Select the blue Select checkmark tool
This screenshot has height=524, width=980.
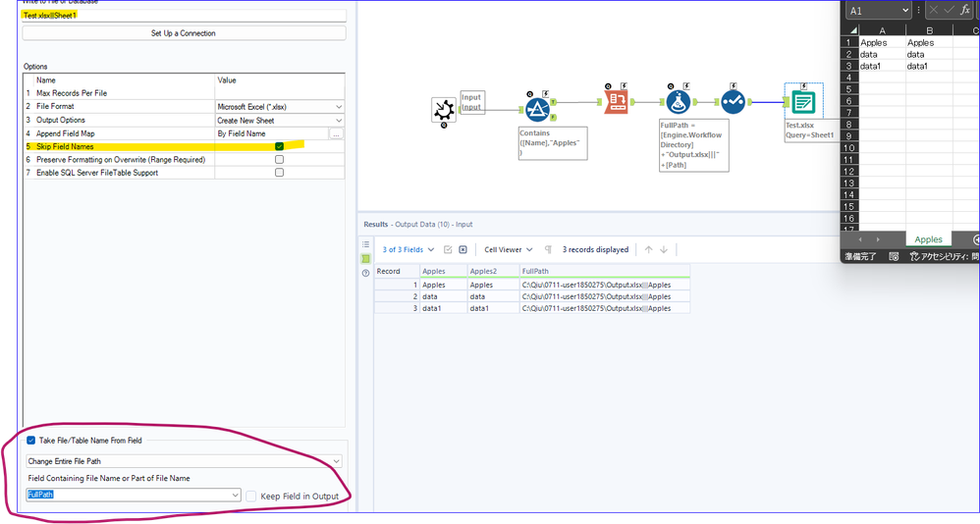pos(733,102)
